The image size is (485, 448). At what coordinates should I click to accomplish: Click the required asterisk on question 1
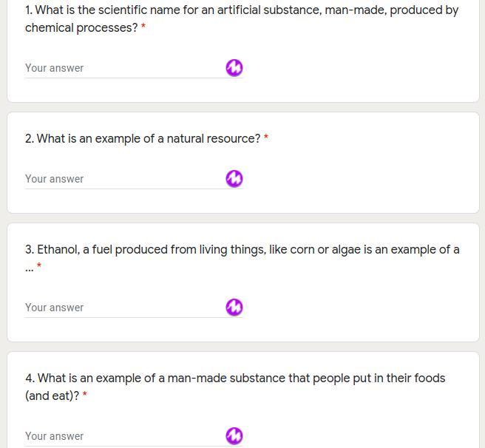tap(143, 28)
